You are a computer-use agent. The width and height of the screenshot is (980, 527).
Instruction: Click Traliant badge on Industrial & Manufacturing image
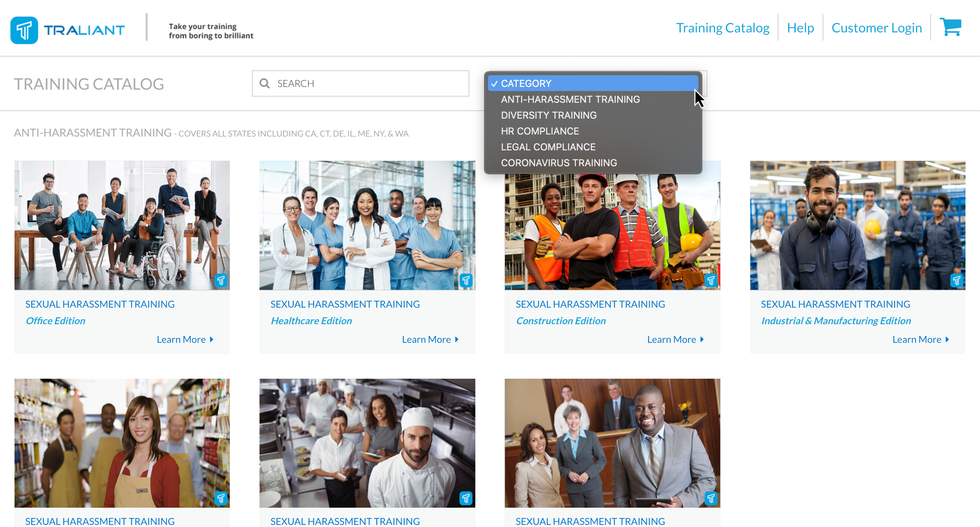tap(957, 281)
